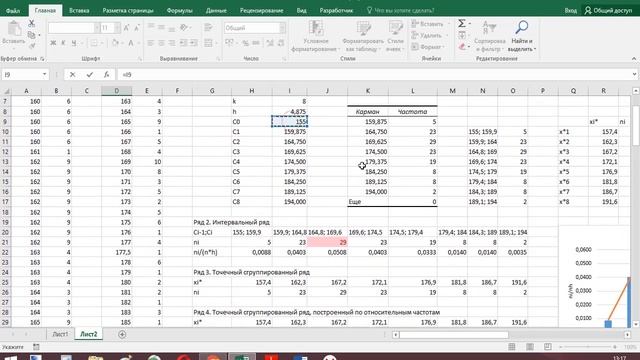Viewport: 640px width, 360px height.
Task: Click the decrease decimal places icon
Action: pos(281,43)
